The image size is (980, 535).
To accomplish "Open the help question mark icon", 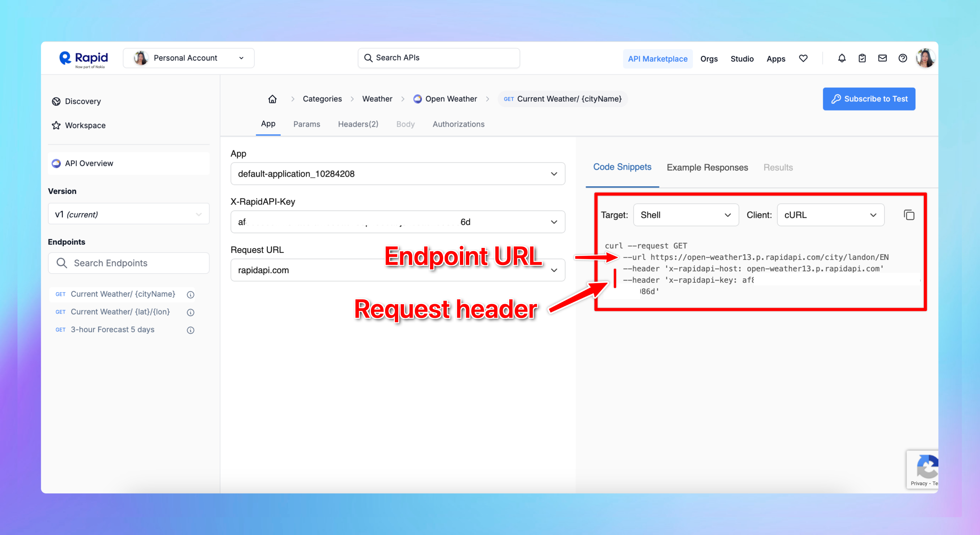I will tap(903, 58).
